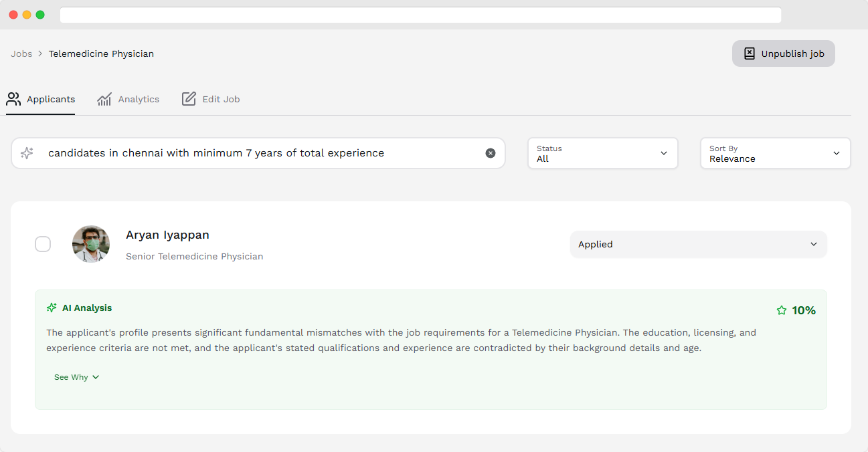Select the checkbox next to Aryan Iyappan
The width and height of the screenshot is (868, 452).
[x=43, y=244]
